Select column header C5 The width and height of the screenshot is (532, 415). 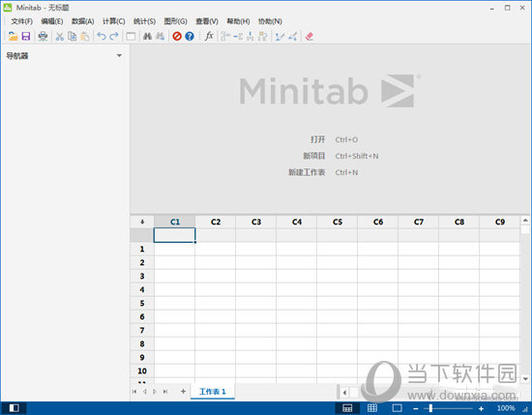click(338, 222)
